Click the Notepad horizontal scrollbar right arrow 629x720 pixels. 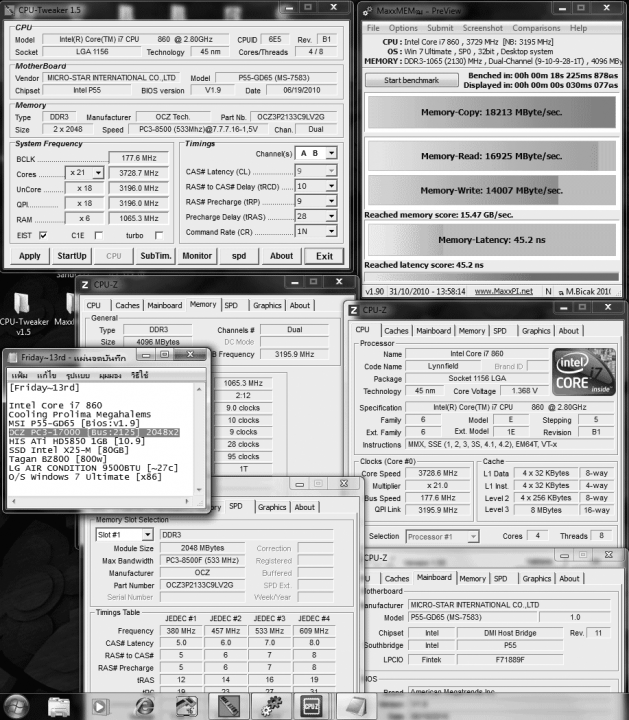187,501
